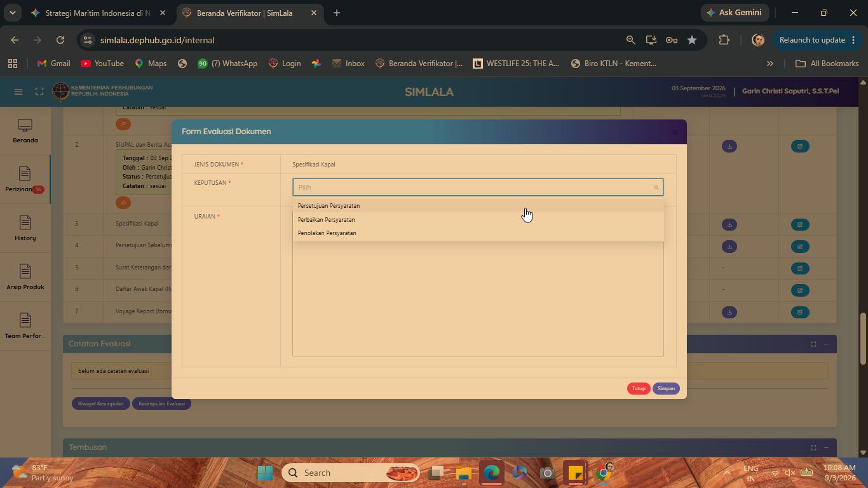Open Kesimpulan Evaluasi button
Screen dimensions: 868x488
[161, 403]
